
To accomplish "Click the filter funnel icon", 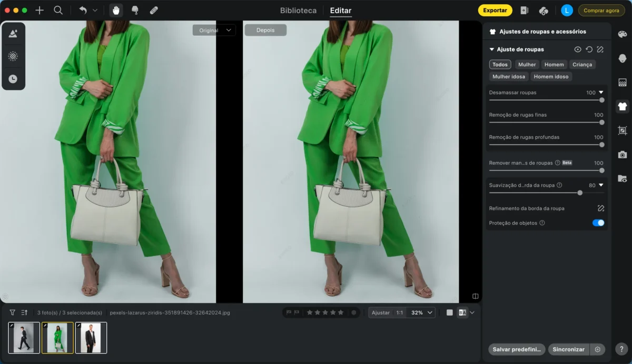I will (x=13, y=312).
